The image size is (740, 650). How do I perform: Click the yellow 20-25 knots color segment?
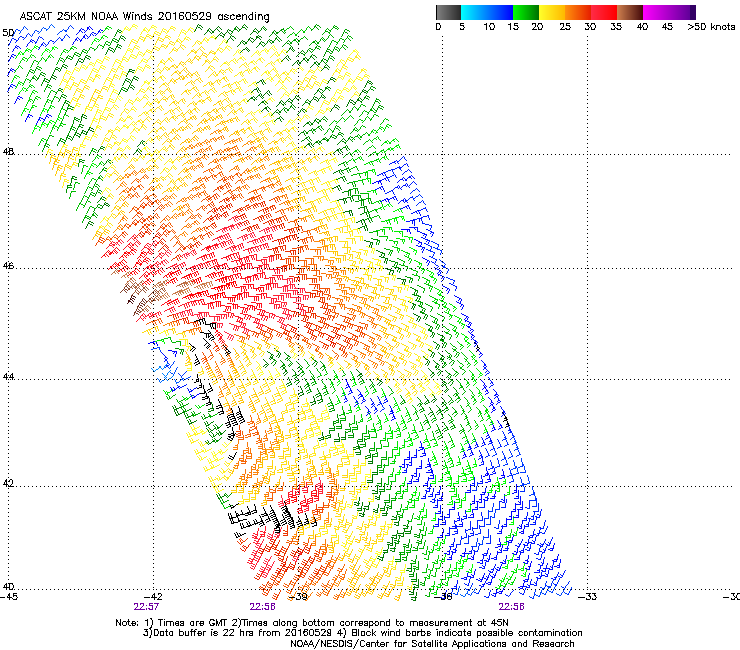pos(552,12)
